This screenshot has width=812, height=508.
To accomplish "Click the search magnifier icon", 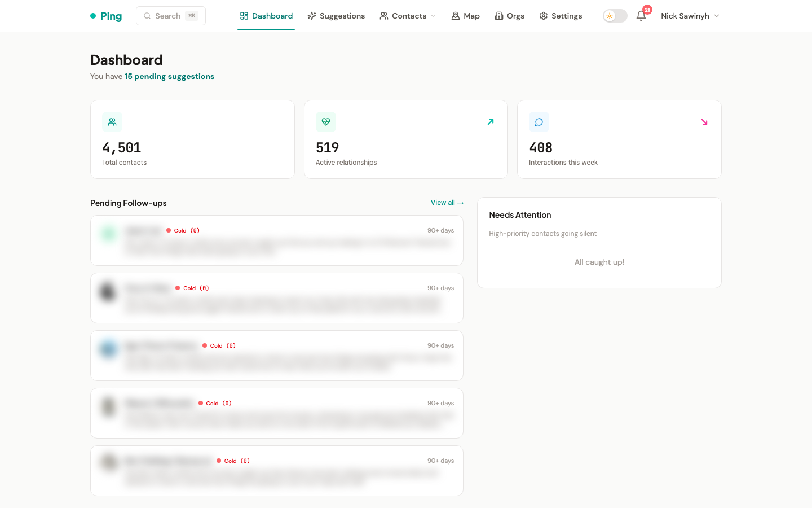I will 147,16.
